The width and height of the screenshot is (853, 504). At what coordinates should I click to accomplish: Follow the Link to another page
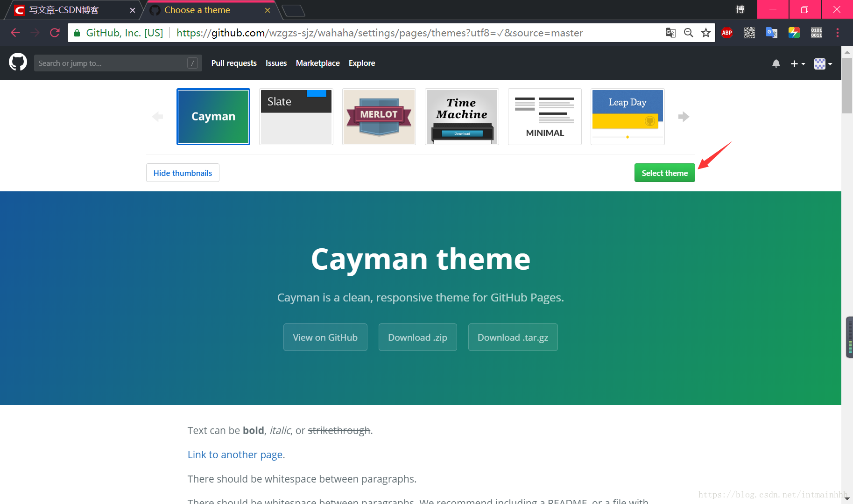coord(235,455)
